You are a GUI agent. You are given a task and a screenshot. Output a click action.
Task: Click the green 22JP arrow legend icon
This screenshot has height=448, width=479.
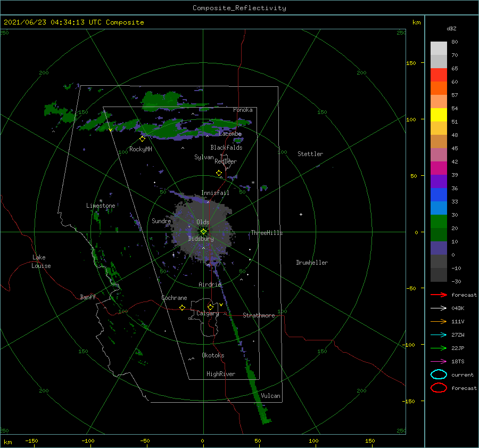439,348
